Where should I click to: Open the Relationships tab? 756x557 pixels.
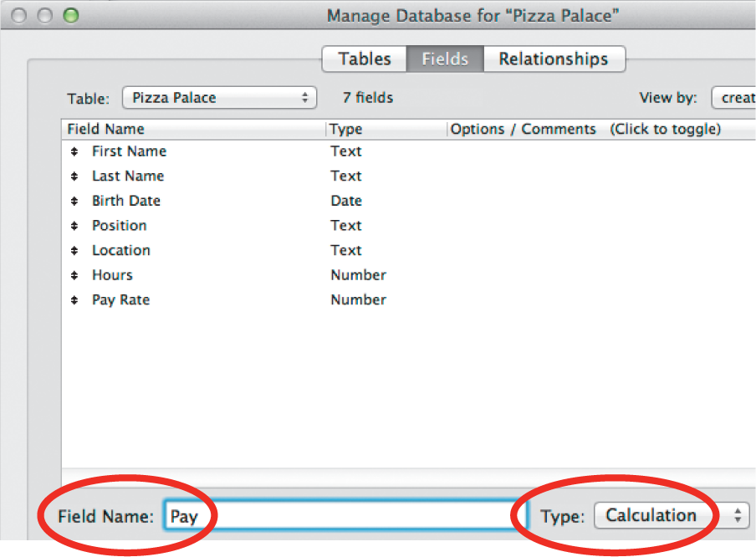554,59
